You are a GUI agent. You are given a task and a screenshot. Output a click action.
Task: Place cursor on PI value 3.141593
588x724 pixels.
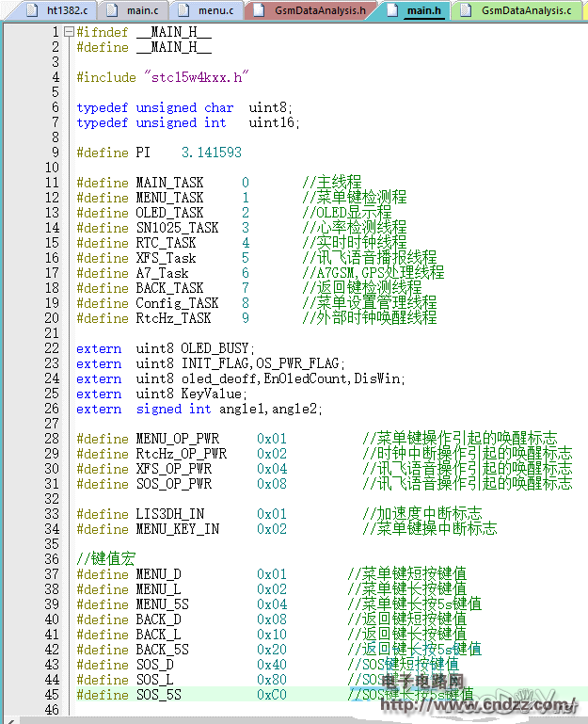[x=211, y=153]
